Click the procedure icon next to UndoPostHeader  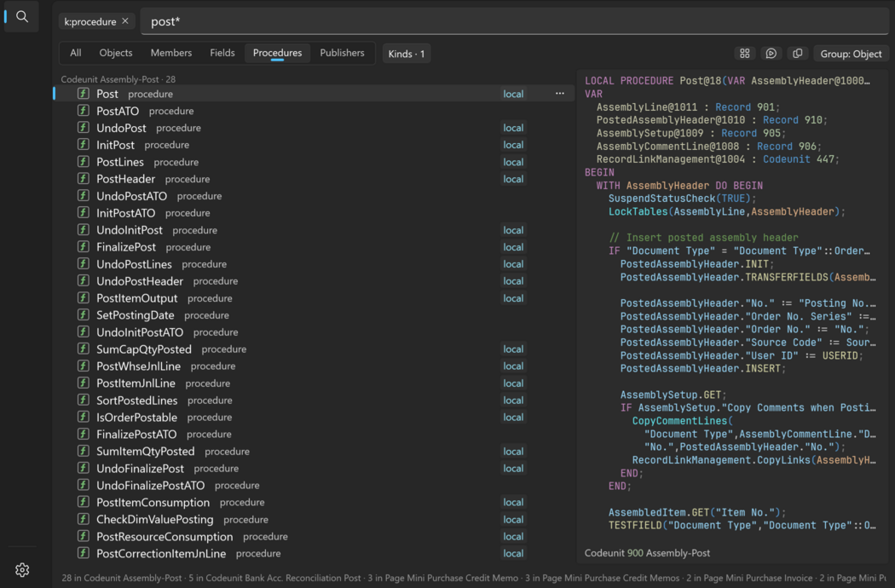[84, 281]
